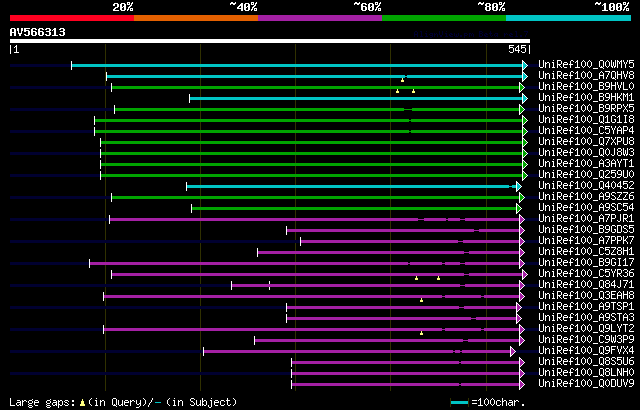
Task: Open hit UniRef100_A7QHV8
Action: coord(586,75)
